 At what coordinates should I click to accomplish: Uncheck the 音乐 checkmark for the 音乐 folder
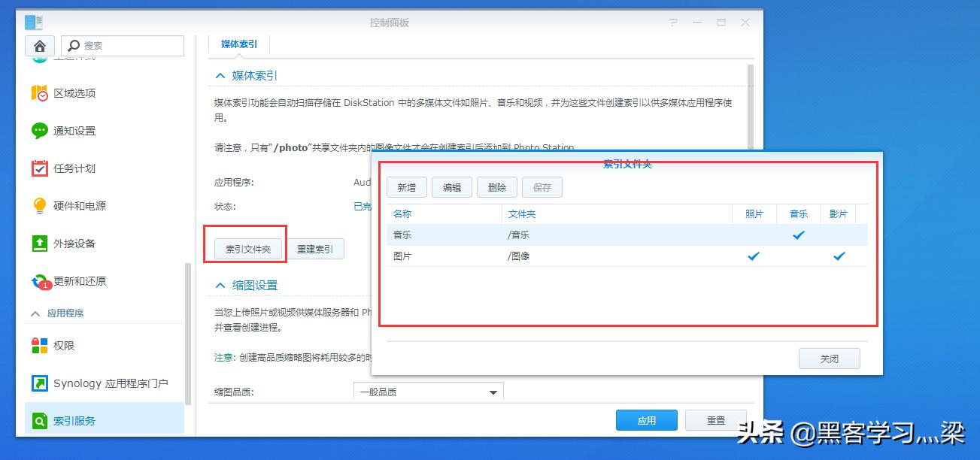coord(798,235)
